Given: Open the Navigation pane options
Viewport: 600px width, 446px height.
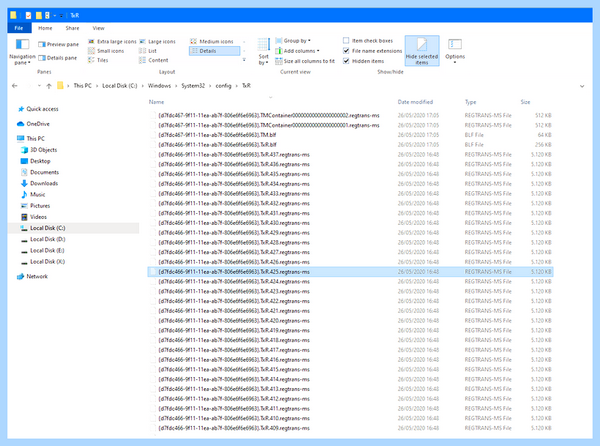Looking at the screenshot, I should (22, 52).
